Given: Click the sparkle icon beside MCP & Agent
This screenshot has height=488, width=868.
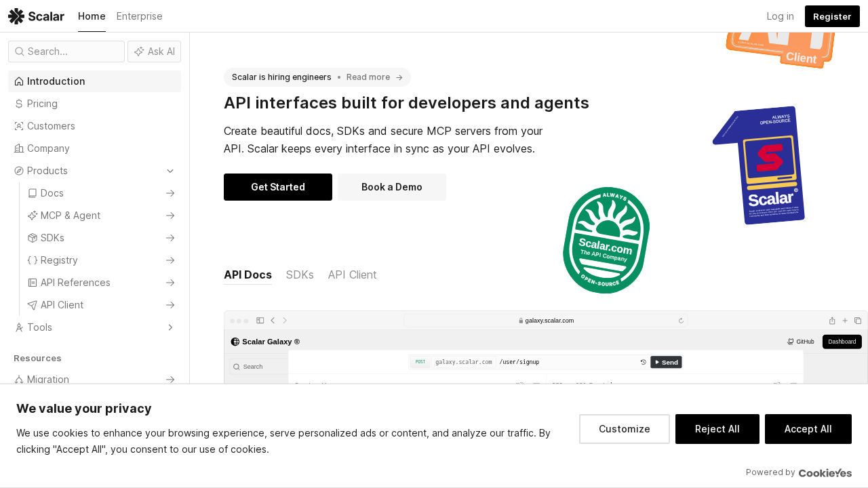Looking at the screenshot, I should pyautogui.click(x=33, y=216).
